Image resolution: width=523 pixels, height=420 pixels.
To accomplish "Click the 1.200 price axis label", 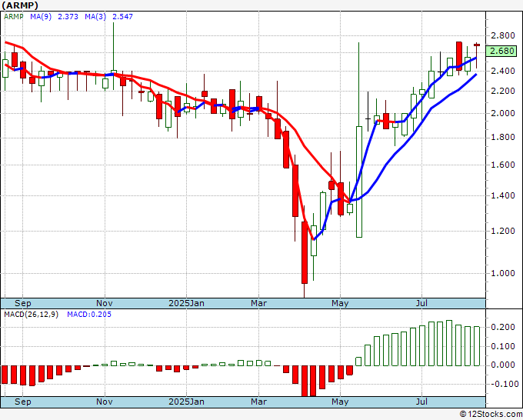I will coord(503,231).
